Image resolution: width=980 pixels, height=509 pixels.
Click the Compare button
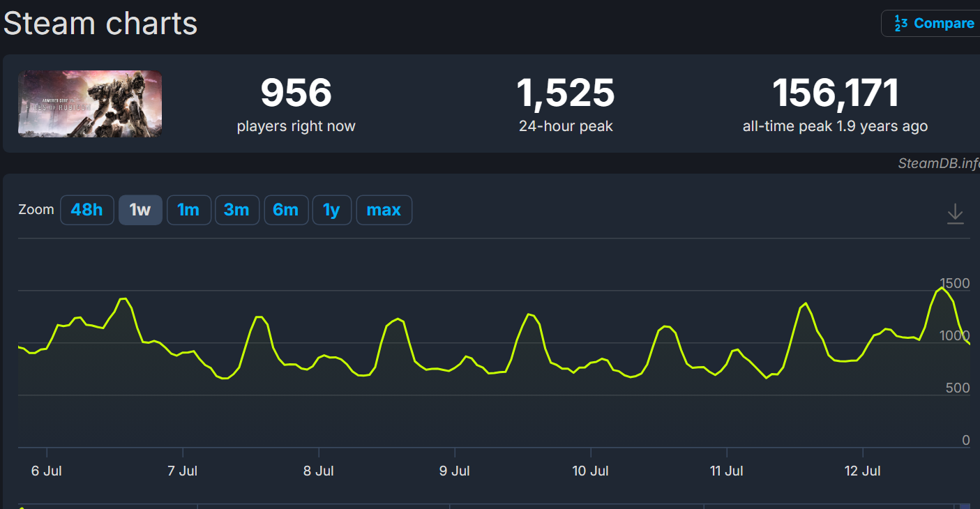pos(930,23)
